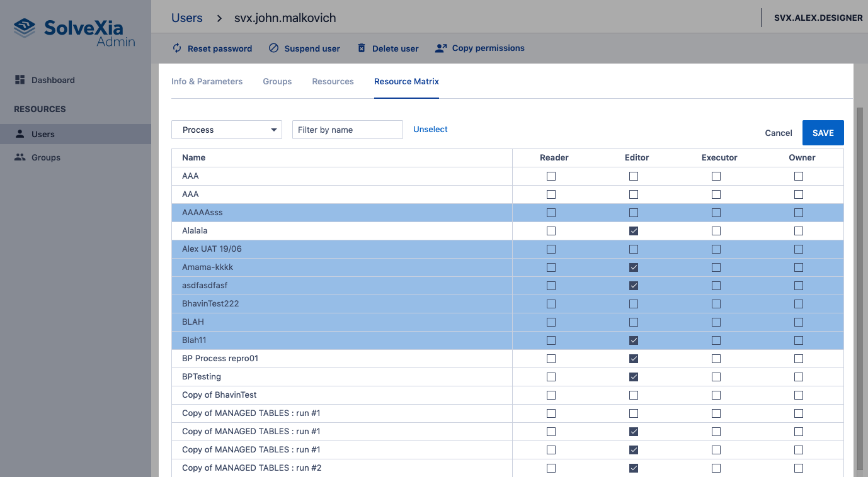Image resolution: width=868 pixels, height=477 pixels.
Task: Enable Reader checkbox for BPTesting
Action: tap(551, 377)
